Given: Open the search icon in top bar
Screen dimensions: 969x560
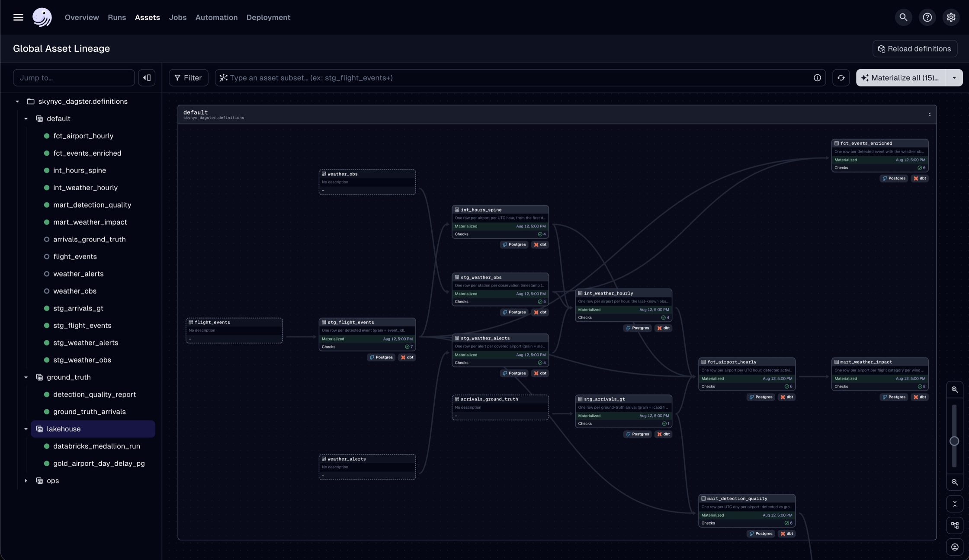Looking at the screenshot, I should click(903, 17).
